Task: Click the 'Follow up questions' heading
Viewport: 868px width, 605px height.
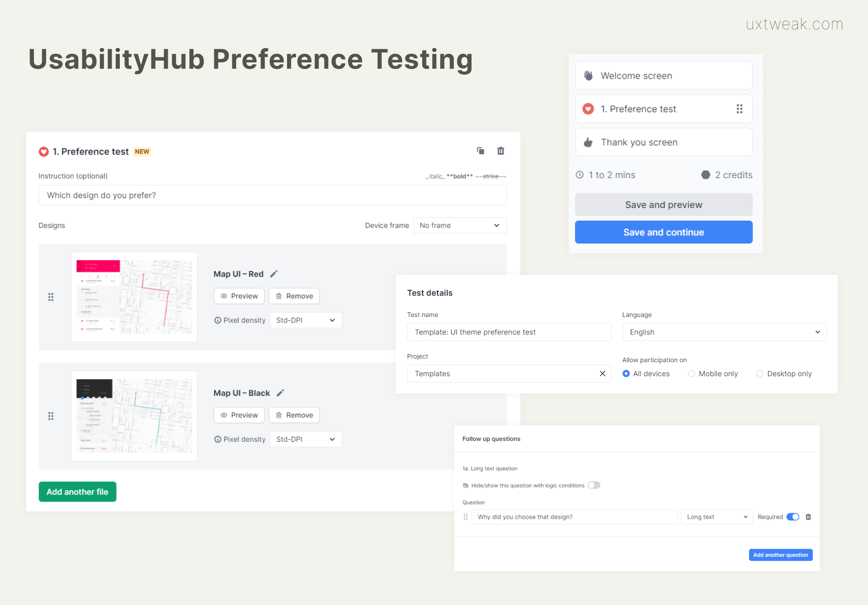Action: pos(491,439)
